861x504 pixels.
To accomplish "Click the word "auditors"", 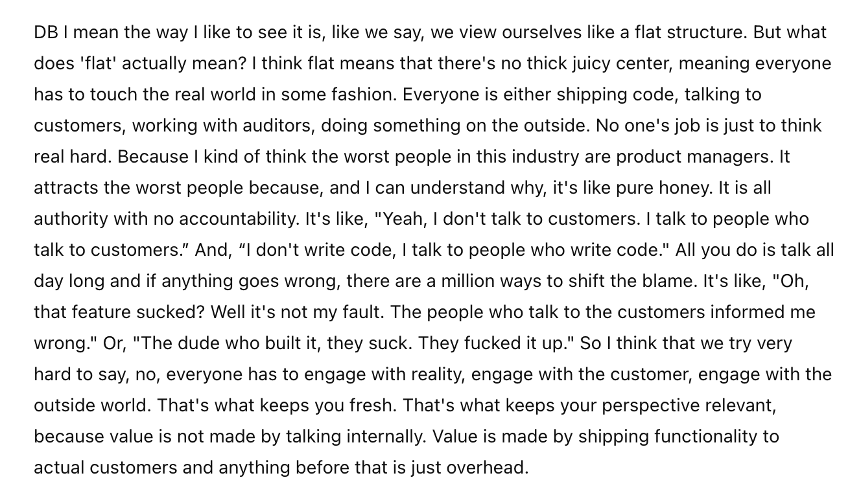I will click(x=275, y=126).
